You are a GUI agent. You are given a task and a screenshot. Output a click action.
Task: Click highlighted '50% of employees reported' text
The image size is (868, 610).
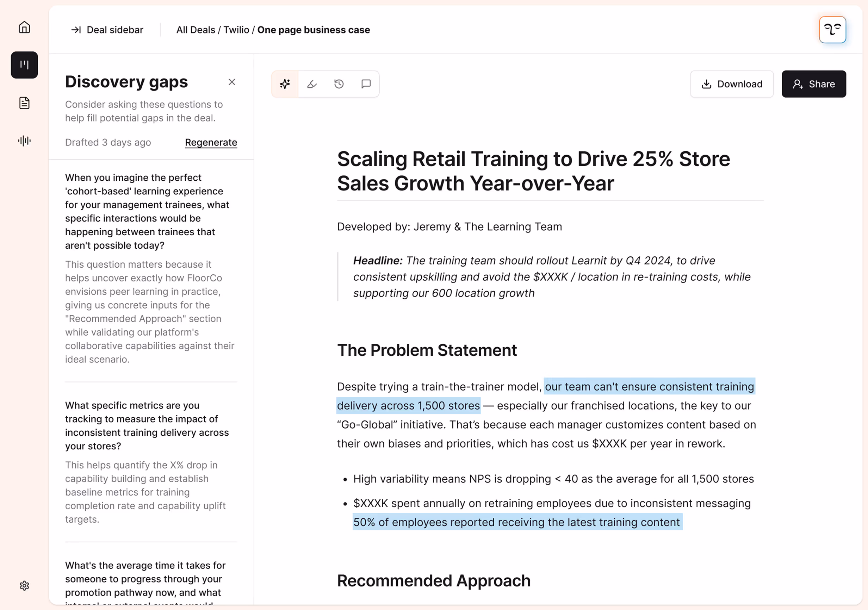coord(516,522)
